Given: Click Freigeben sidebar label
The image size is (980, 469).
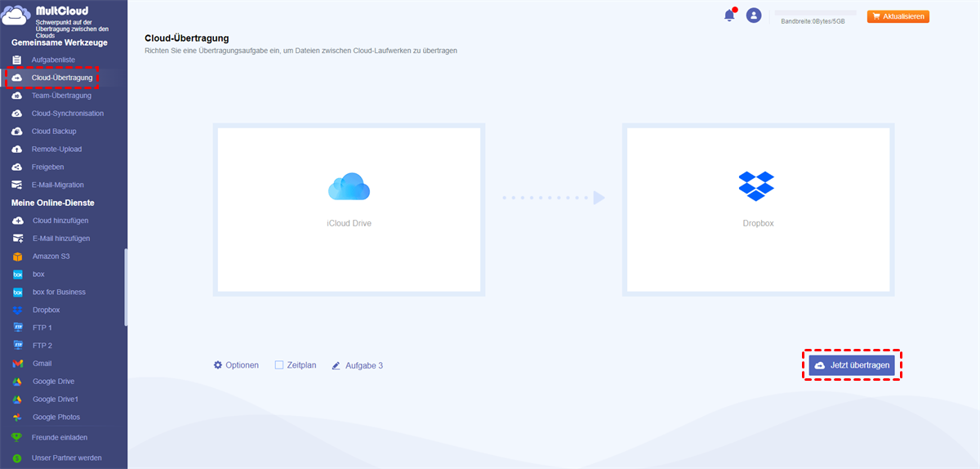Looking at the screenshot, I should pyautogui.click(x=47, y=167).
